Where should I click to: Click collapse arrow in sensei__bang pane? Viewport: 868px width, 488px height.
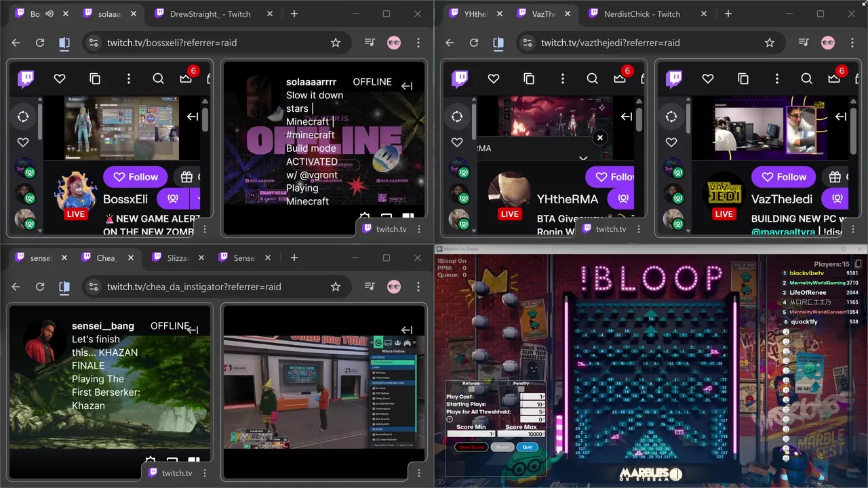pos(193,330)
